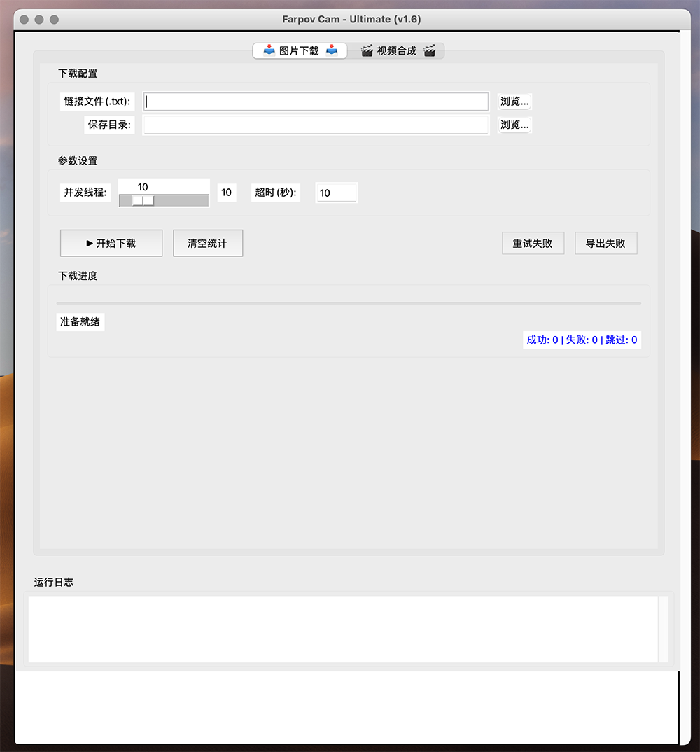The width and height of the screenshot is (700, 752).
Task: Click inside the 运行日志 text area
Action: click(343, 629)
